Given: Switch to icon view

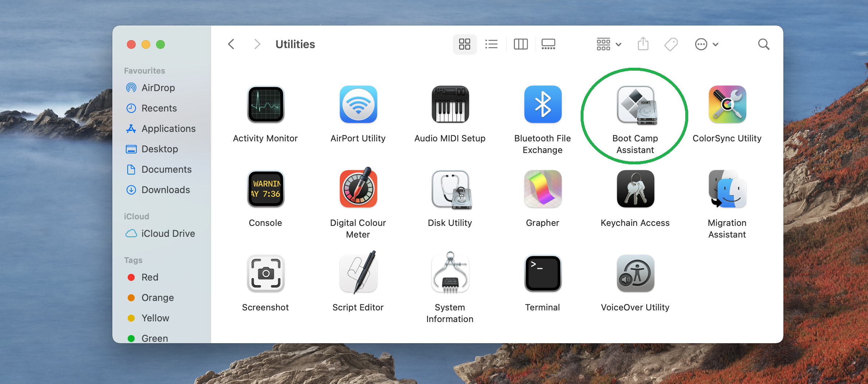Looking at the screenshot, I should (x=465, y=44).
